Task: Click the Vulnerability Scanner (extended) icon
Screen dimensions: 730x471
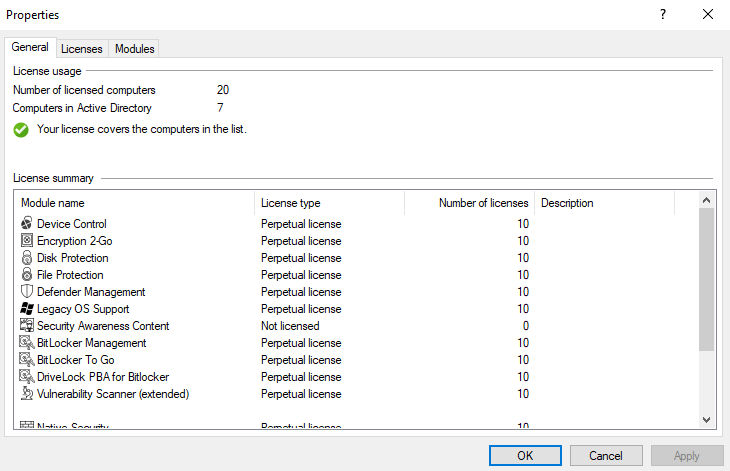Action: 27,394
